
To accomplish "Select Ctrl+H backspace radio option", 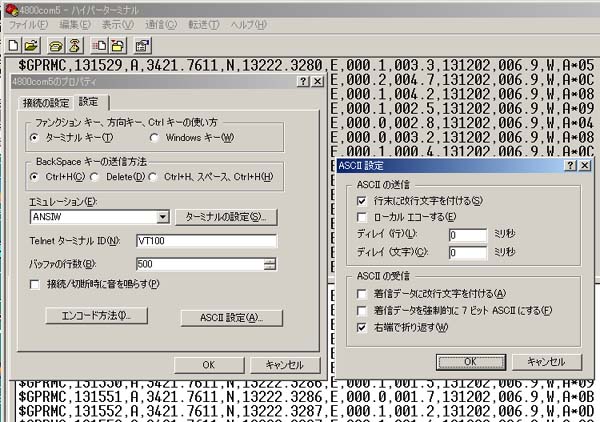I will (x=34, y=177).
